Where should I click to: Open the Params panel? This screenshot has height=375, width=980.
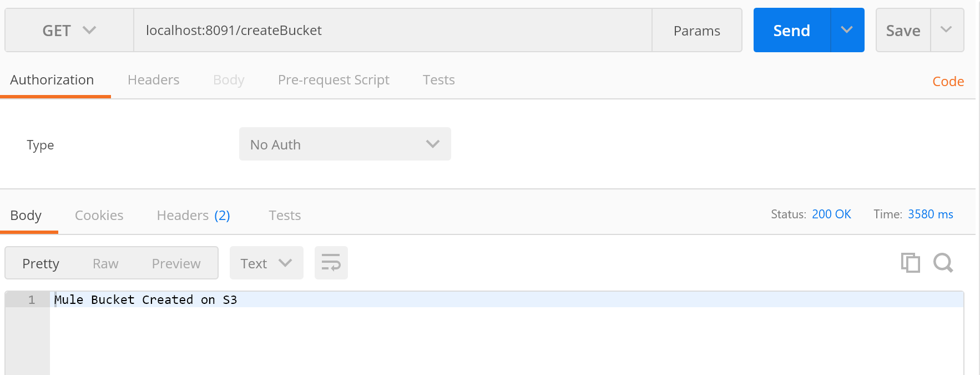696,31
